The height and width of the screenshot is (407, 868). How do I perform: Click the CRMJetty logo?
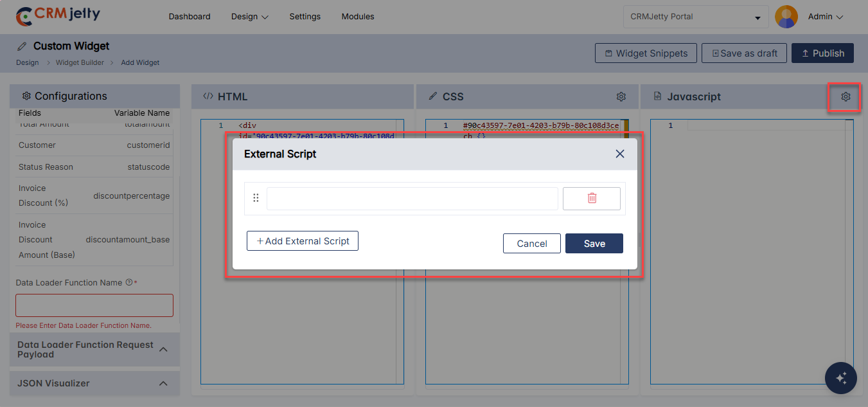tap(58, 16)
